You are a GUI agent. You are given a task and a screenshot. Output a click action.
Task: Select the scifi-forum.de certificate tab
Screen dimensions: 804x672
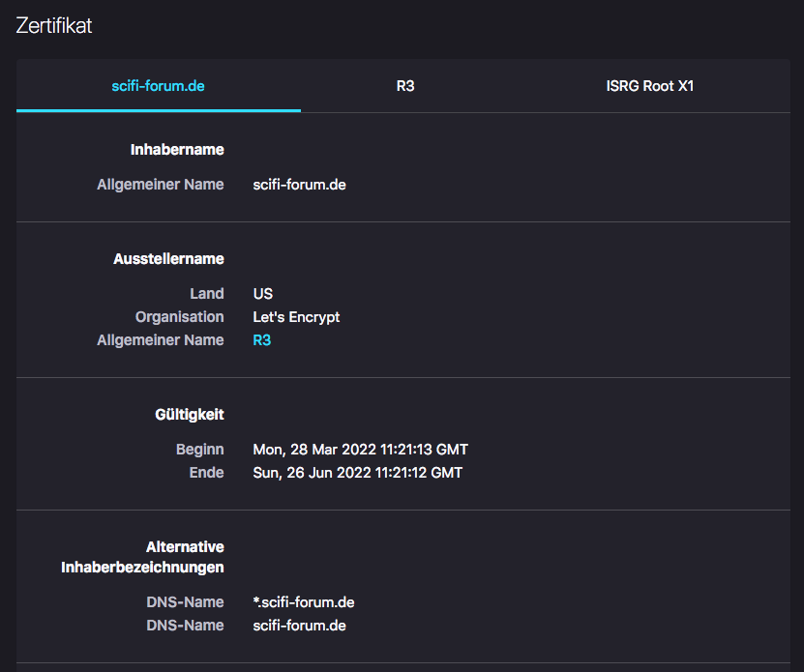pos(159,86)
